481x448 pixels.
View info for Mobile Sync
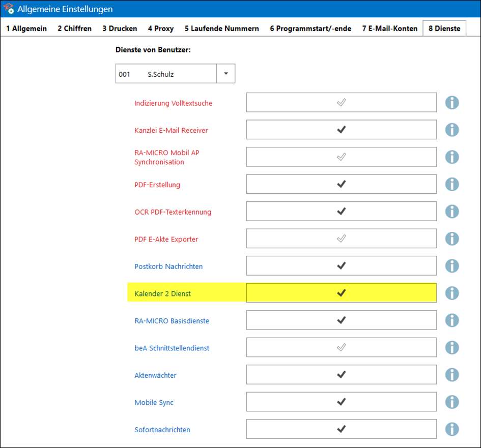click(452, 402)
